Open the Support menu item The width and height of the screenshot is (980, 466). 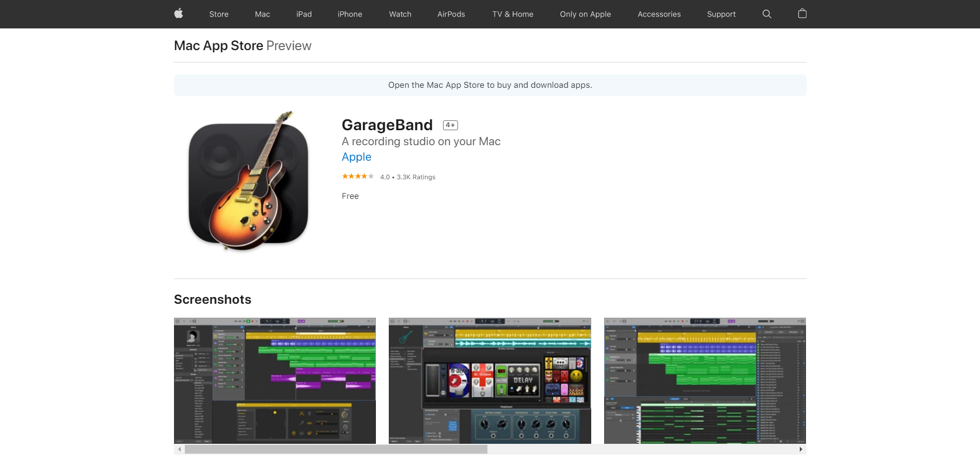(x=721, y=14)
